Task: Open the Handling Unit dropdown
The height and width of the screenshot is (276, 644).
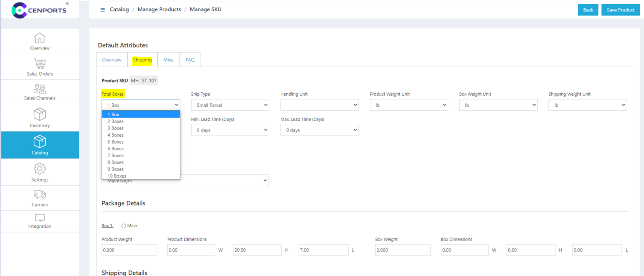Action: coord(319,105)
